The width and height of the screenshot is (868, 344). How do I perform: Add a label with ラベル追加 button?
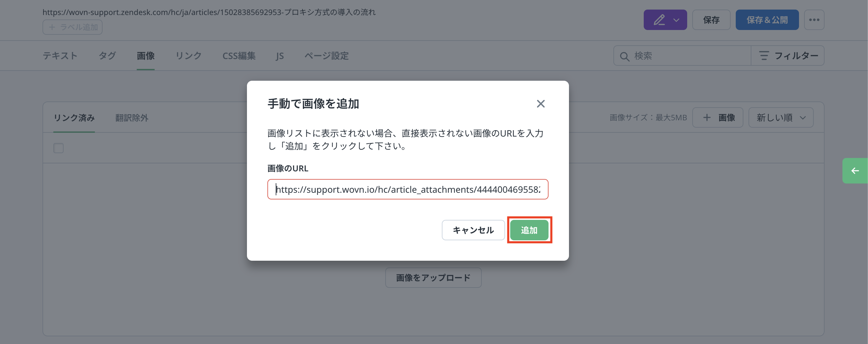[73, 27]
